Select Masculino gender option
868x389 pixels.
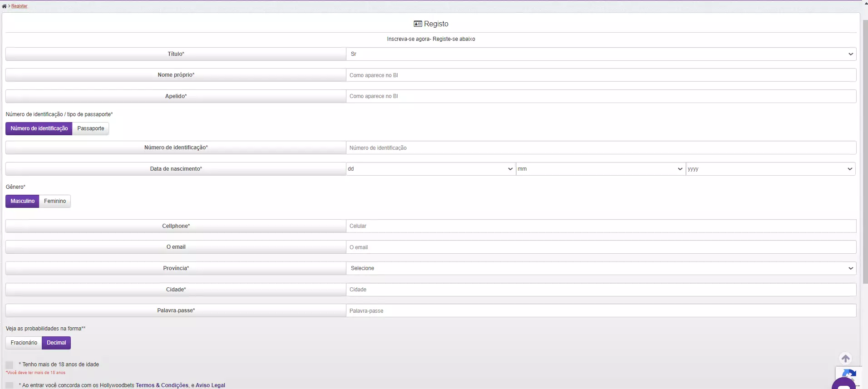coord(23,201)
